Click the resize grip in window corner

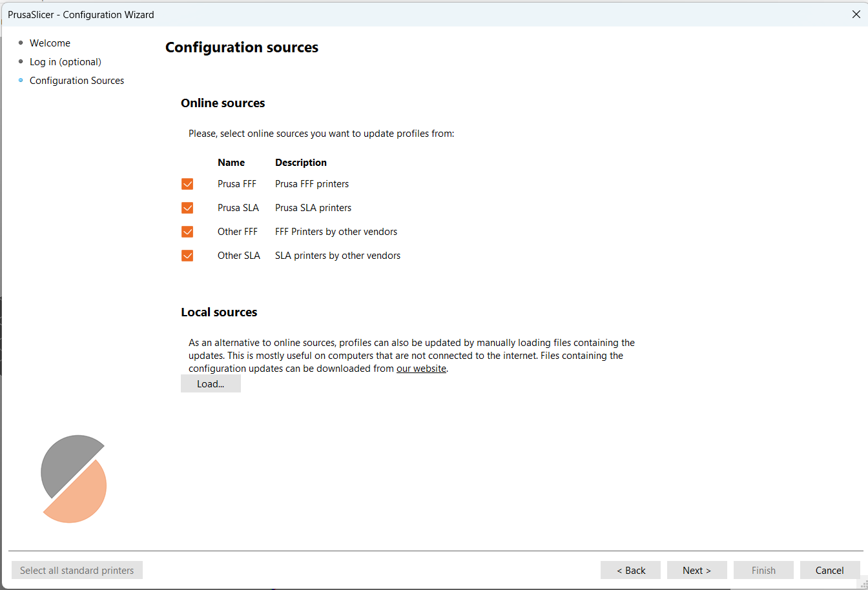[x=862, y=584]
